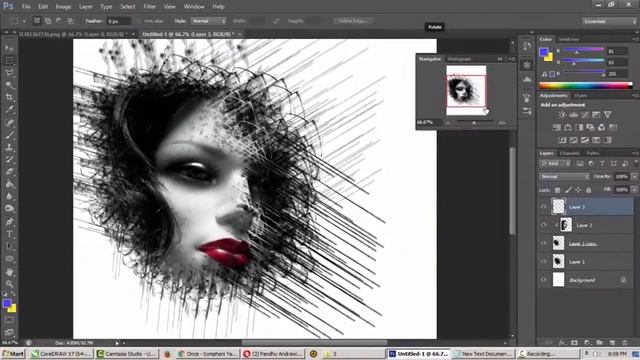Select the Paint Bucket tool
The width and height of the screenshot is (640, 360).
coord(9,184)
